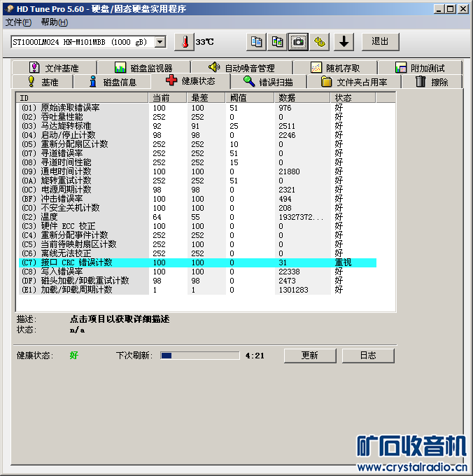The height and width of the screenshot is (476, 473).
Task: Switch to the 擦除 tab
Action: tap(432, 82)
